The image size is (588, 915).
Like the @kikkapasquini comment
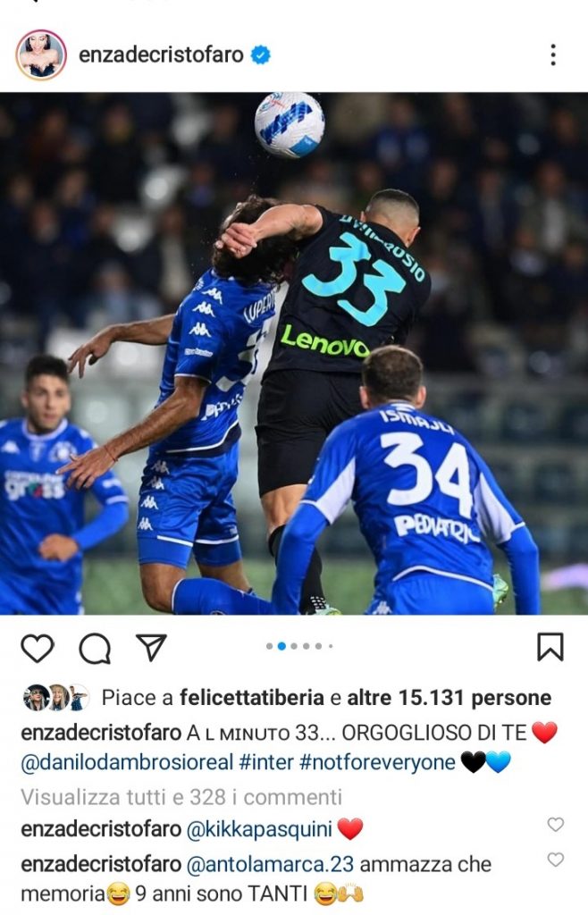click(x=555, y=825)
